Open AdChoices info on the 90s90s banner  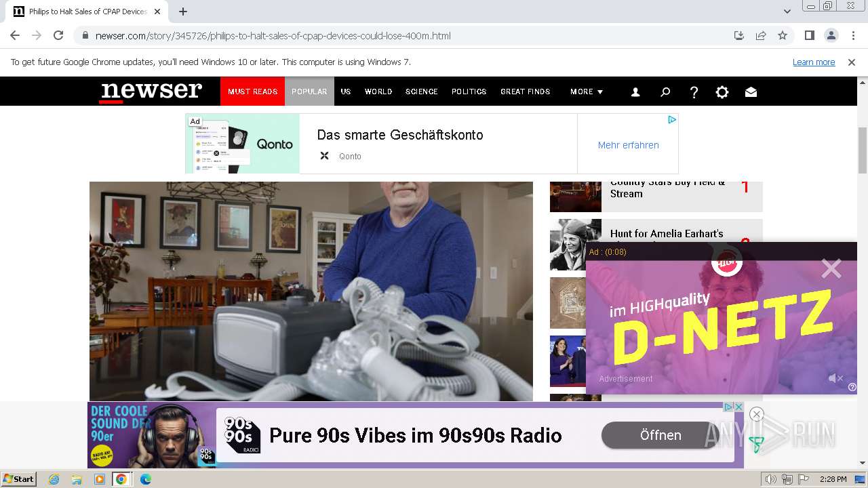click(729, 407)
